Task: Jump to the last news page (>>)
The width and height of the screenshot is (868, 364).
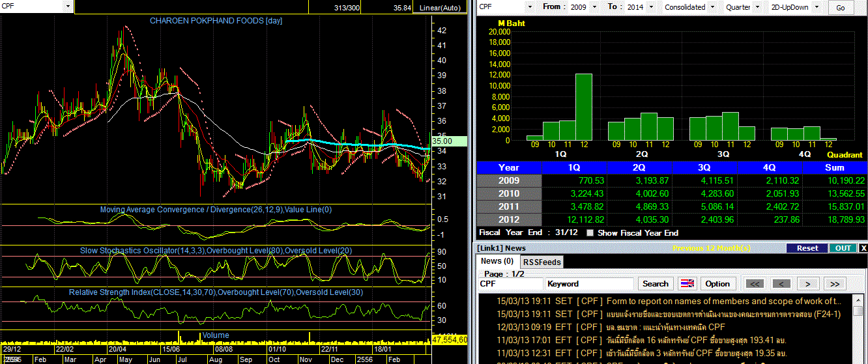Action: pos(835,284)
